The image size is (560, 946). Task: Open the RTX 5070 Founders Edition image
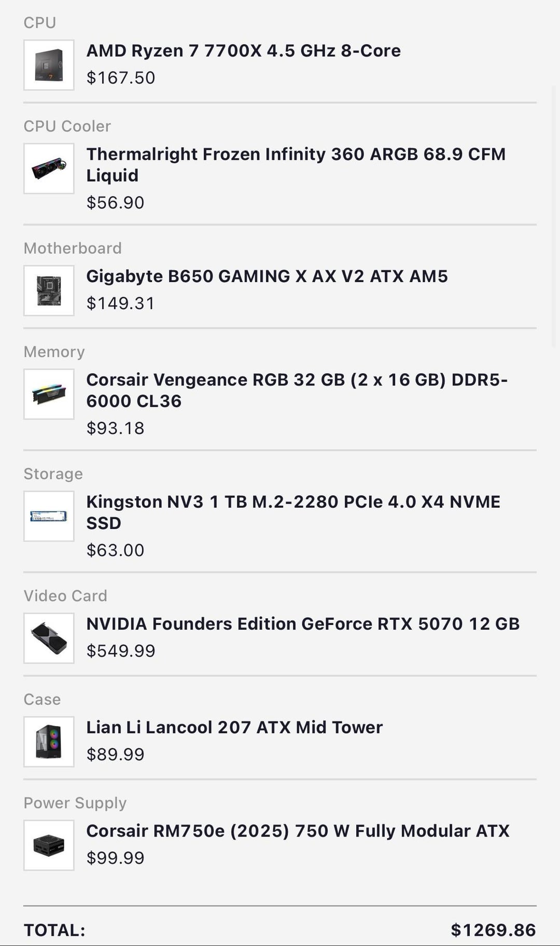coord(49,638)
